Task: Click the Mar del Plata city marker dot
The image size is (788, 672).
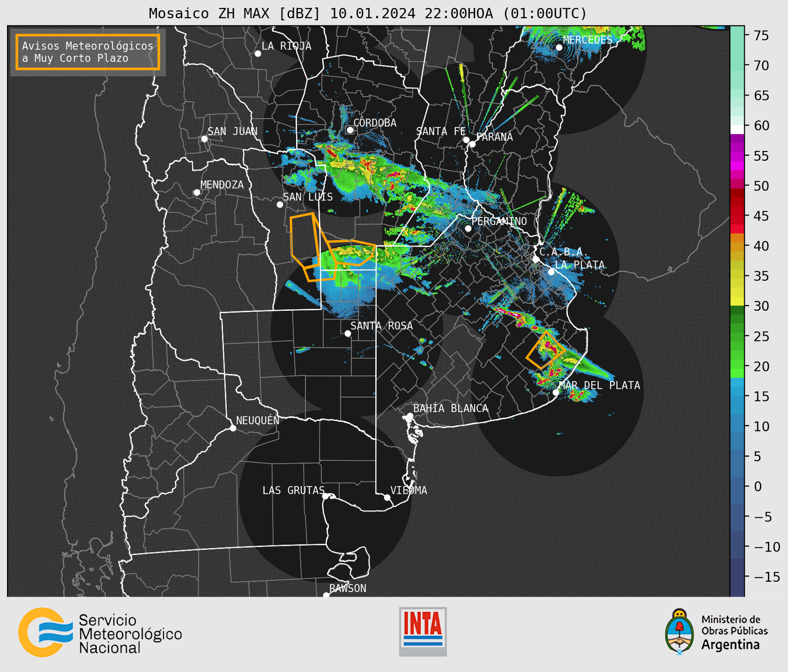Action: click(556, 393)
